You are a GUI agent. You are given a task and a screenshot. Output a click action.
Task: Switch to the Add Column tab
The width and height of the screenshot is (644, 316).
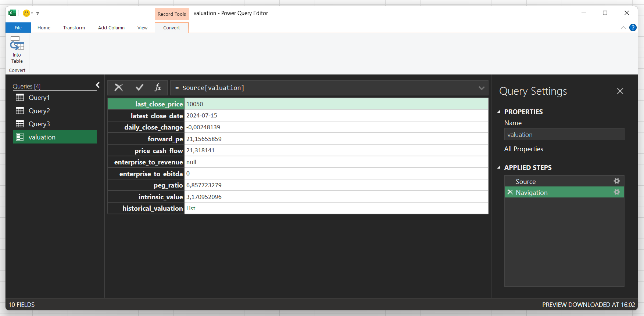click(111, 28)
